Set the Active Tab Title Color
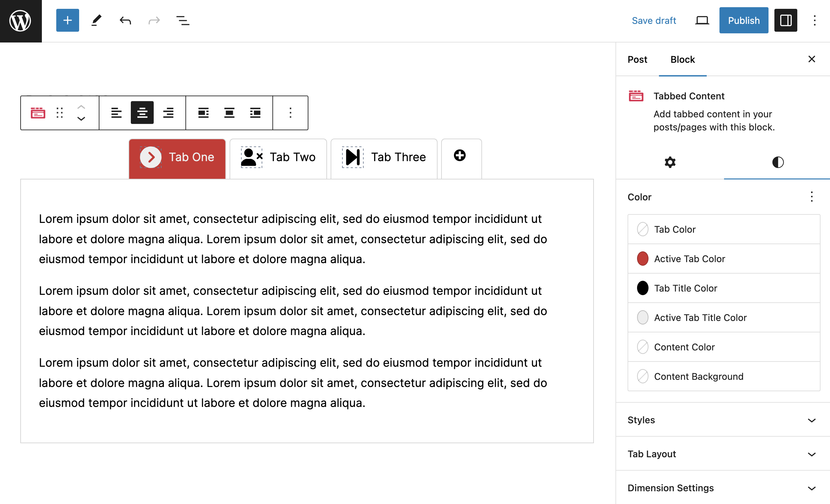 click(724, 317)
